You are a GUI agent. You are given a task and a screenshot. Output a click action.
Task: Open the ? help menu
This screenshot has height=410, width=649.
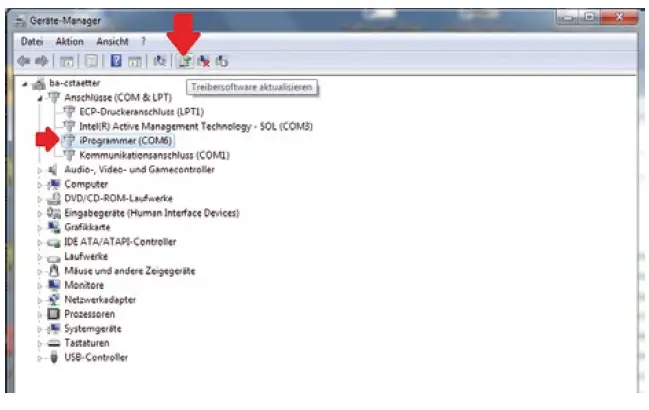[x=143, y=41]
